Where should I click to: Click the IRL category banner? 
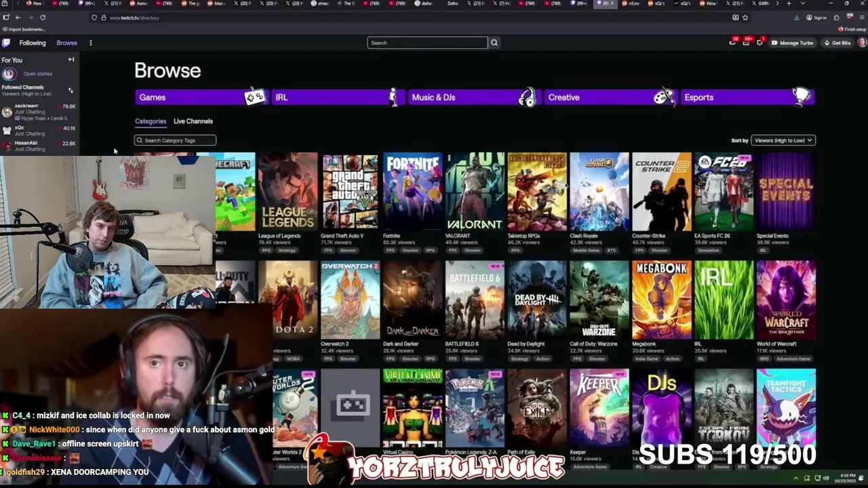click(338, 98)
